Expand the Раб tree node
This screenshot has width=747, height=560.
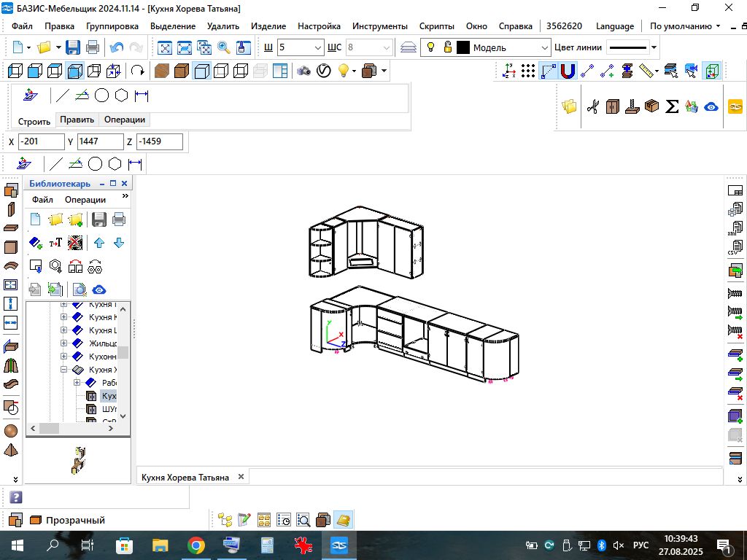(x=77, y=382)
